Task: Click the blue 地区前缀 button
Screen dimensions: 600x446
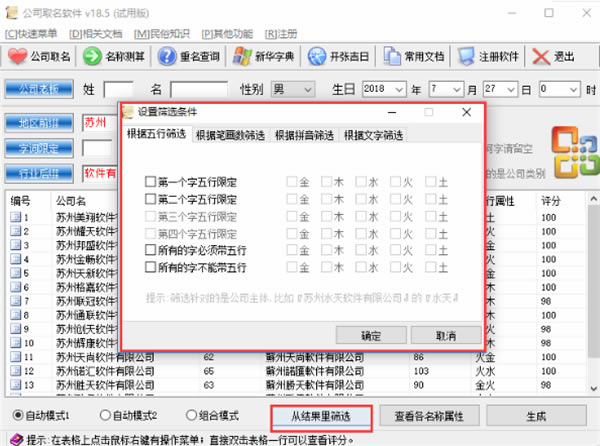Action: 39,123
